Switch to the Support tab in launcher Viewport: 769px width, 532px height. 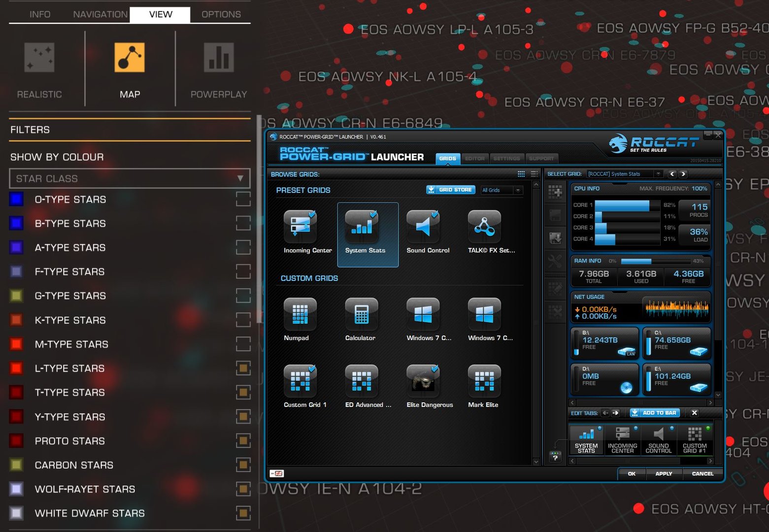click(x=541, y=159)
